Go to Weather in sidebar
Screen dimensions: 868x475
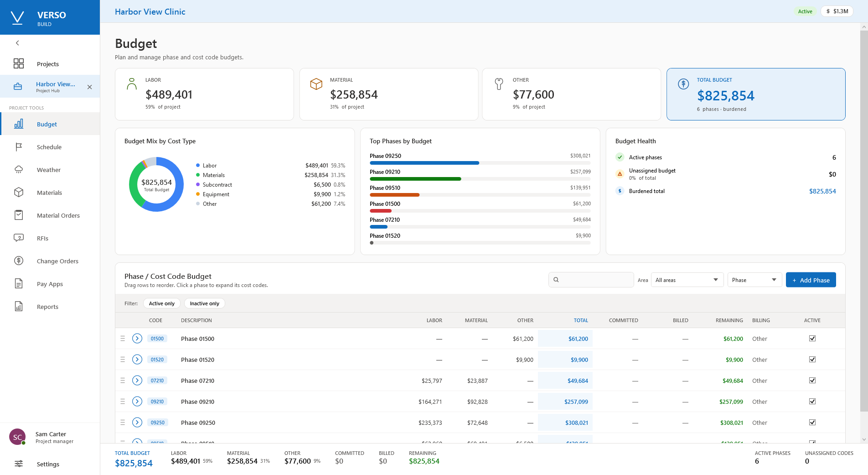(x=49, y=170)
